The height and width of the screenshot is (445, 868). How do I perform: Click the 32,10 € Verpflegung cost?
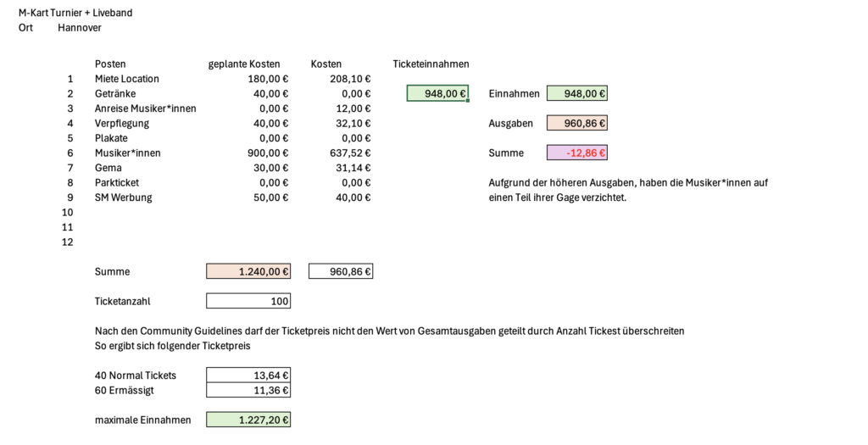click(353, 124)
